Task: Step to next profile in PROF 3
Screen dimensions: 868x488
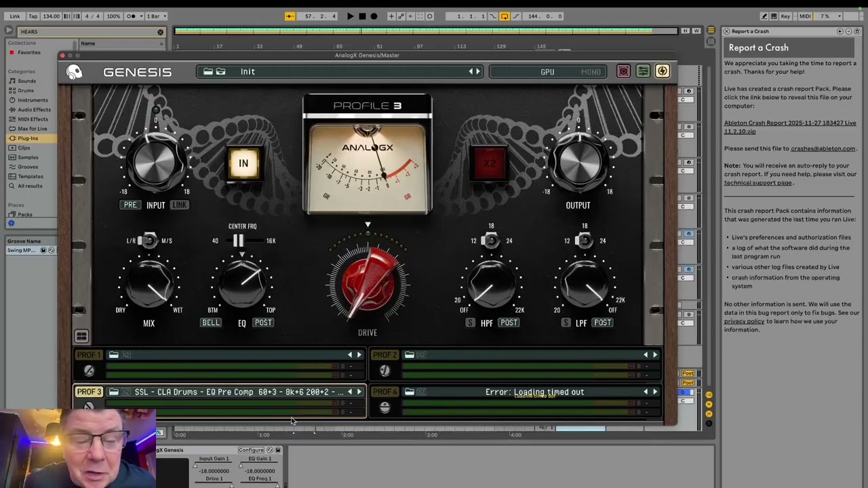Action: point(359,392)
